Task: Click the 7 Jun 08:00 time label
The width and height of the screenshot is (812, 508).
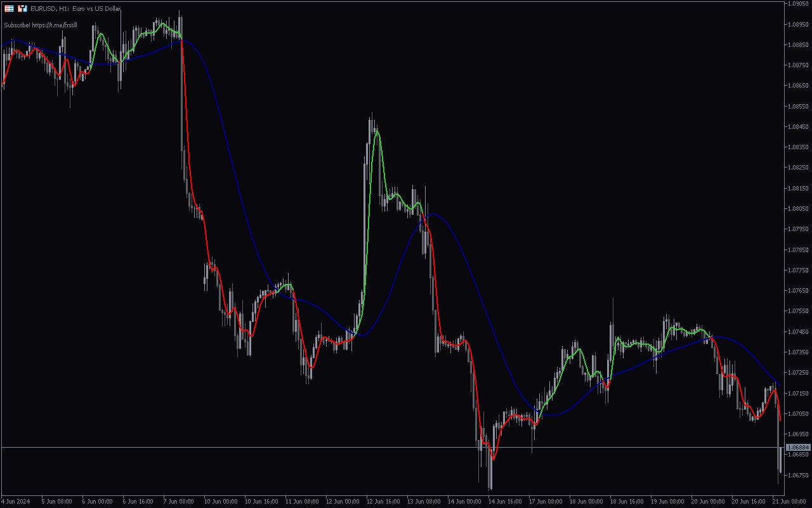Action: click(x=179, y=501)
